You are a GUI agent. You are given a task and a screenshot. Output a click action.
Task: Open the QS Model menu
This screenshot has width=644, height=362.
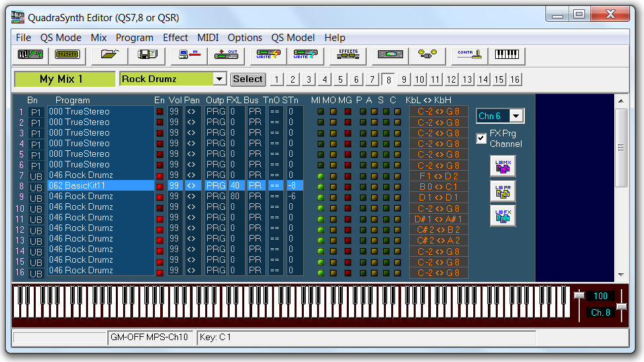tap(293, 38)
